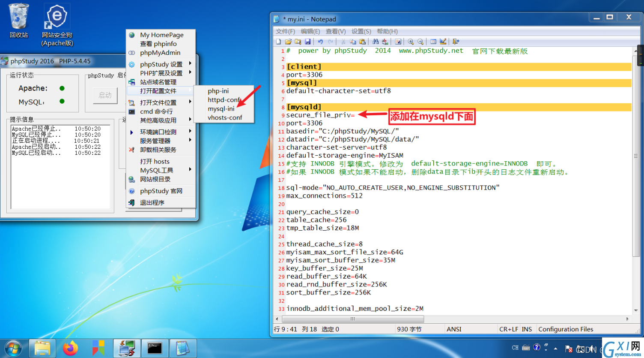
Task: Open phpMyAdmin from the menu
Action: [161, 53]
